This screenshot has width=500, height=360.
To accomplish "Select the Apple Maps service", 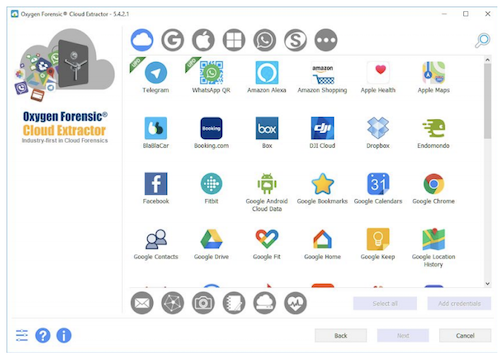I will coord(434,77).
